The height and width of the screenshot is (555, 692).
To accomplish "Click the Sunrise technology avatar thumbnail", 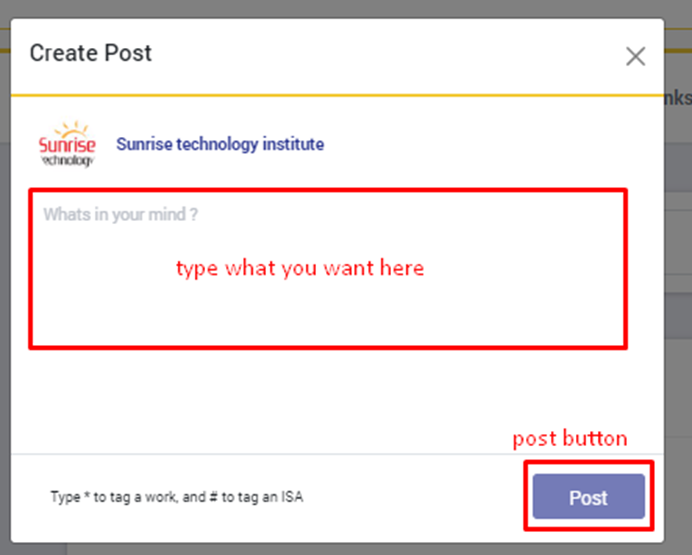I will [67, 145].
